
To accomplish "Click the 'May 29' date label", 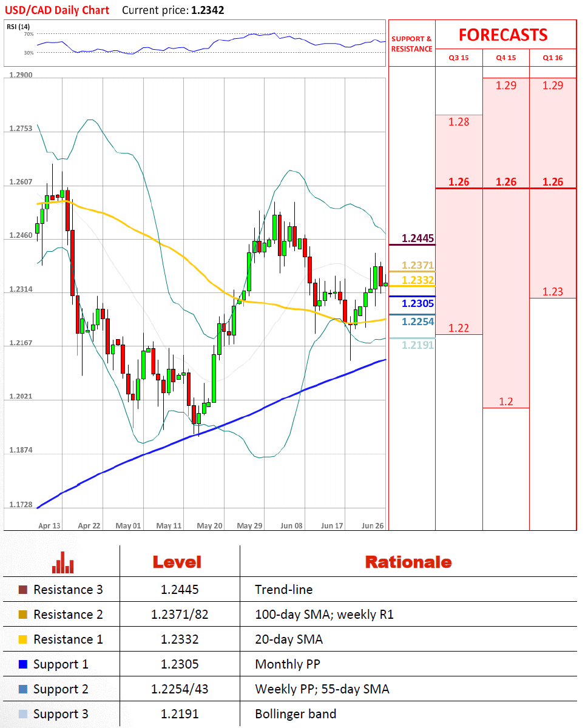I will [250, 525].
